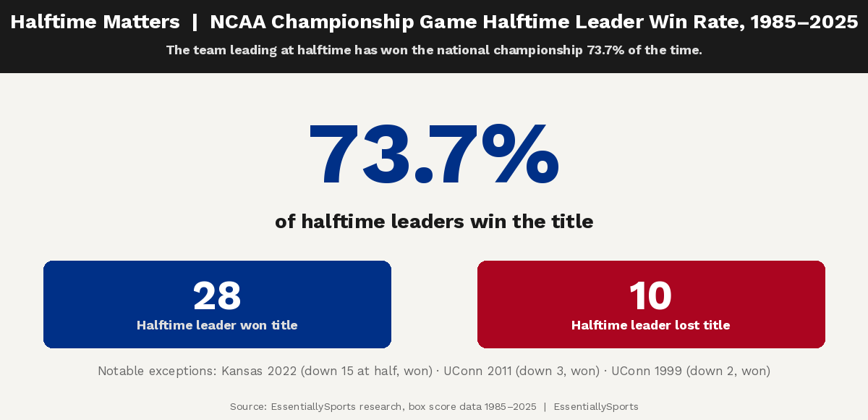Click the Kansas 2022 exception text
The height and width of the screenshot is (420, 868).
click(327, 371)
